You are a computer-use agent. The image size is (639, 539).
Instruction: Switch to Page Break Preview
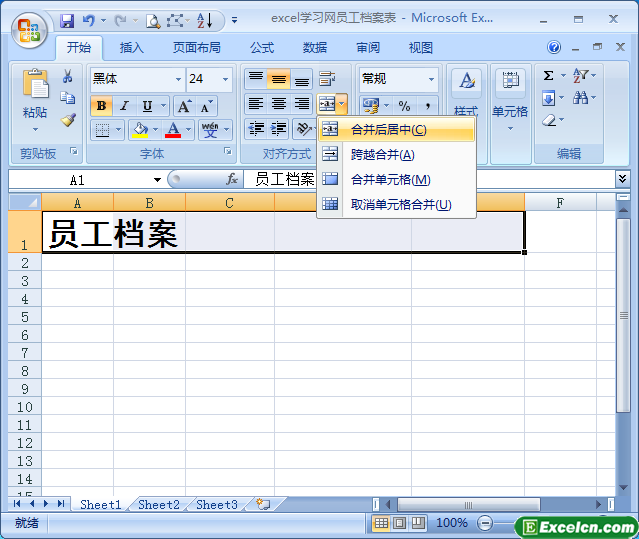click(x=418, y=523)
